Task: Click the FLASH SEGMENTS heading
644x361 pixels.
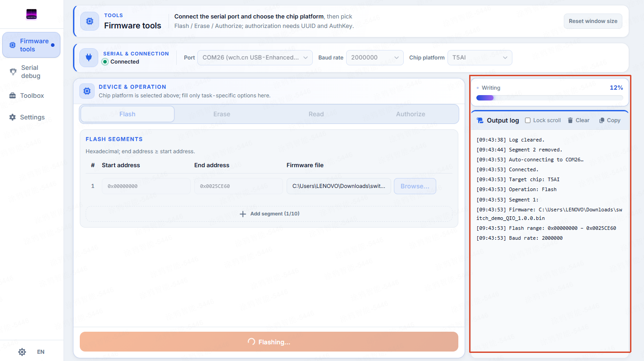Action: pos(114,139)
